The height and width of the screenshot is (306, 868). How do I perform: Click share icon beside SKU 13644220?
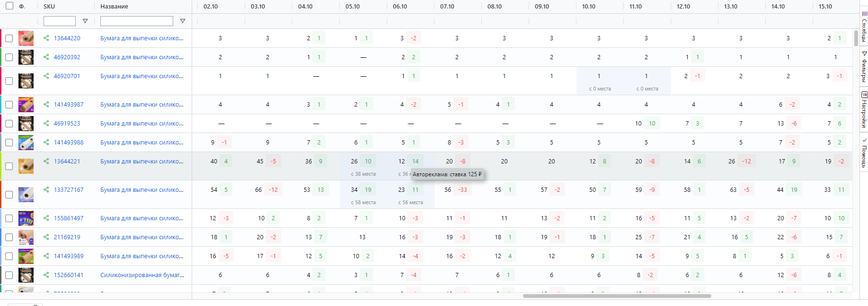(46, 38)
